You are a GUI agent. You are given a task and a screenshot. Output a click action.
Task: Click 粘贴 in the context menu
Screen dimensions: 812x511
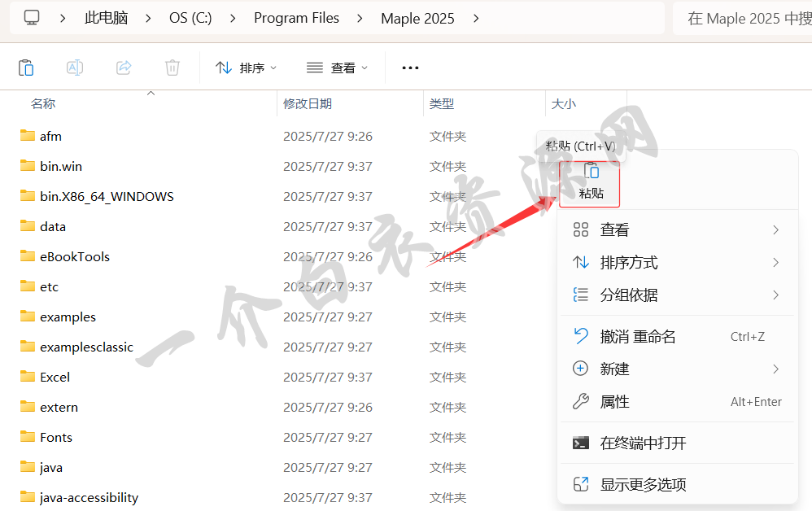tap(590, 184)
